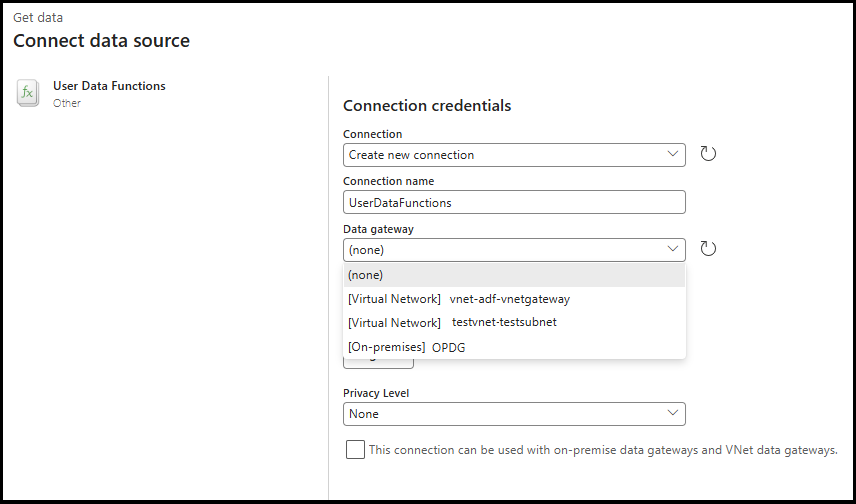
Task: Refresh the Data gateway list
Action: pyautogui.click(x=708, y=249)
